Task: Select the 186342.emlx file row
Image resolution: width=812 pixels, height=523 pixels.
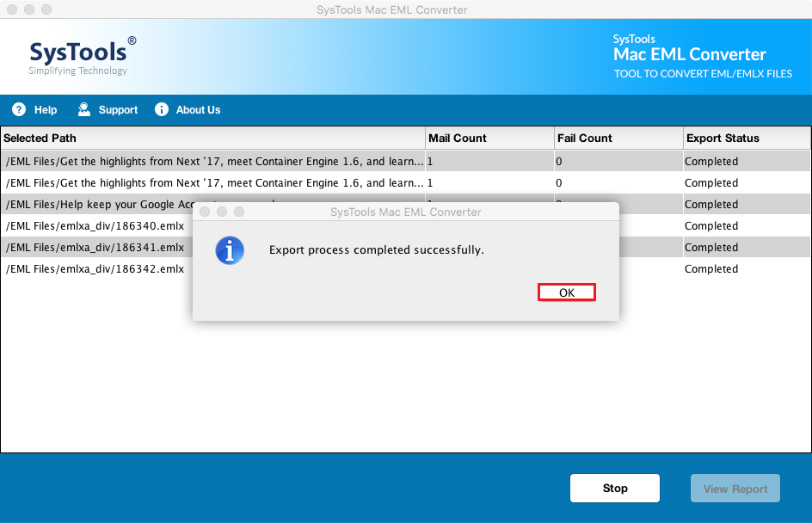Action: [x=405, y=268]
